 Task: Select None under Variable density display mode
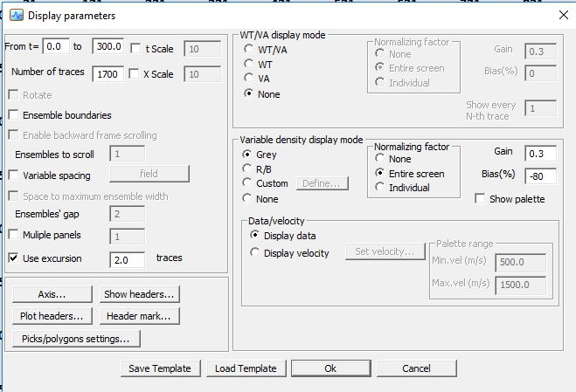coord(246,198)
